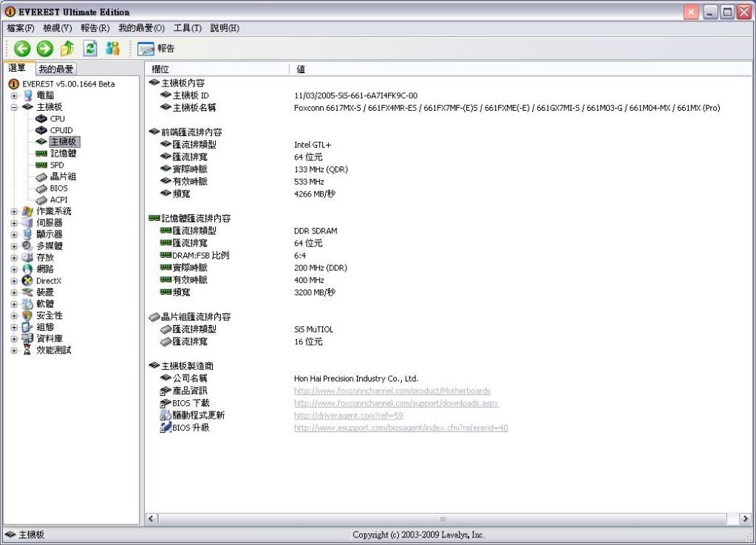Select the ACPI item in the tree
The height and width of the screenshot is (545, 756).
59,199
